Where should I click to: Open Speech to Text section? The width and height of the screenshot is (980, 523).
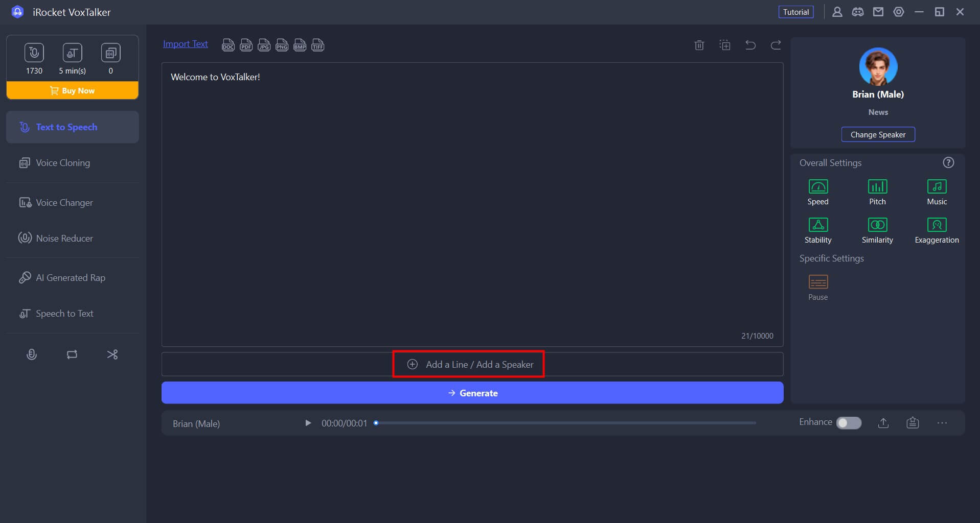pos(73,314)
